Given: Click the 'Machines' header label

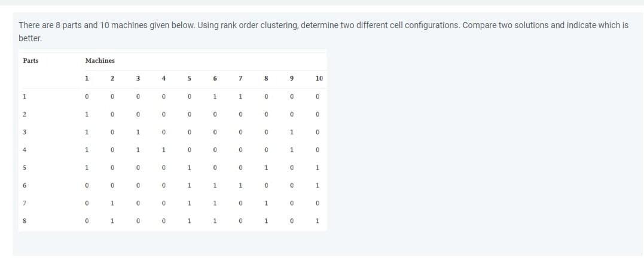Looking at the screenshot, I should click(100, 61).
